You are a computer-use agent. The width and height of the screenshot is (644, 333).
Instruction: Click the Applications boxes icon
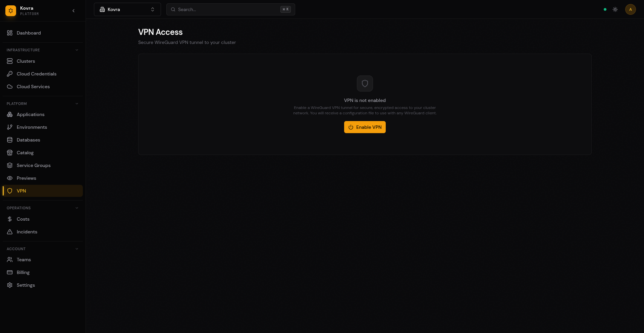tap(10, 114)
